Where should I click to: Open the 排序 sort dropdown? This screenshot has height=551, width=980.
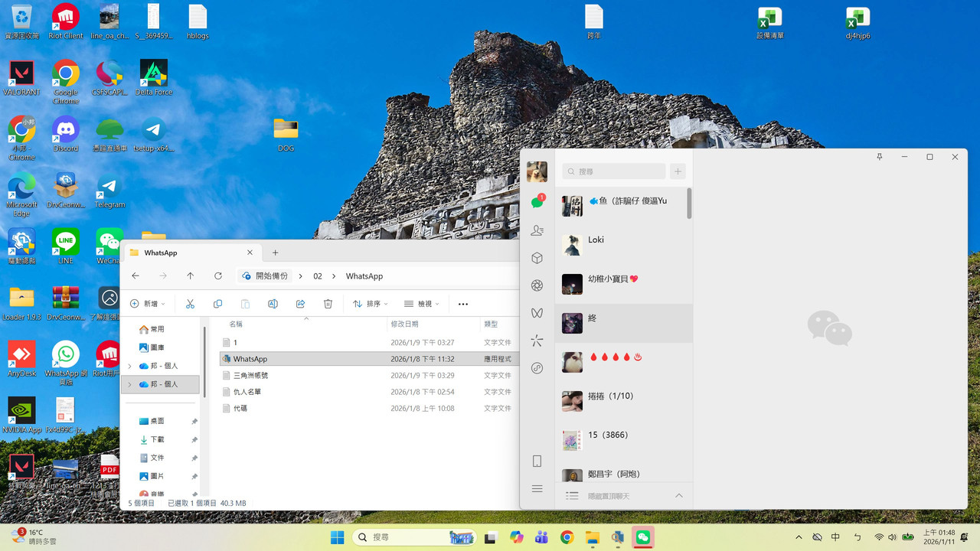click(371, 304)
